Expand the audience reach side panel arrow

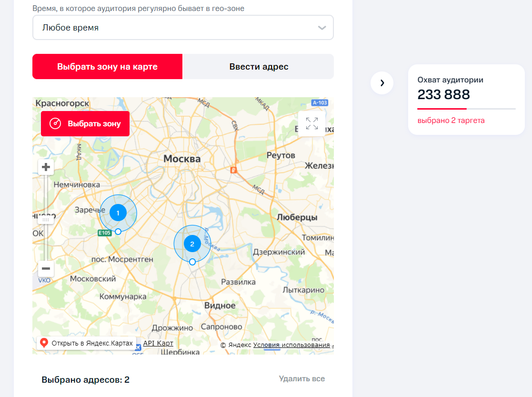[x=382, y=82]
